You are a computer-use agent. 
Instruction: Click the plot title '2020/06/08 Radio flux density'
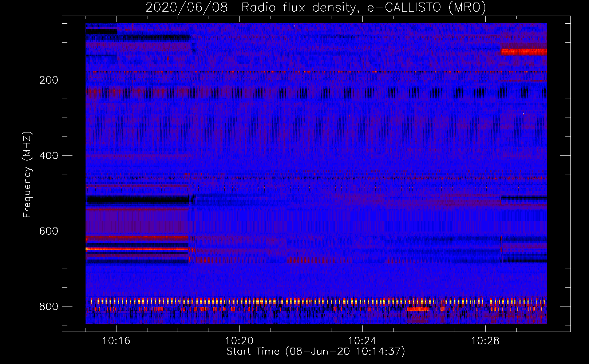250,8
